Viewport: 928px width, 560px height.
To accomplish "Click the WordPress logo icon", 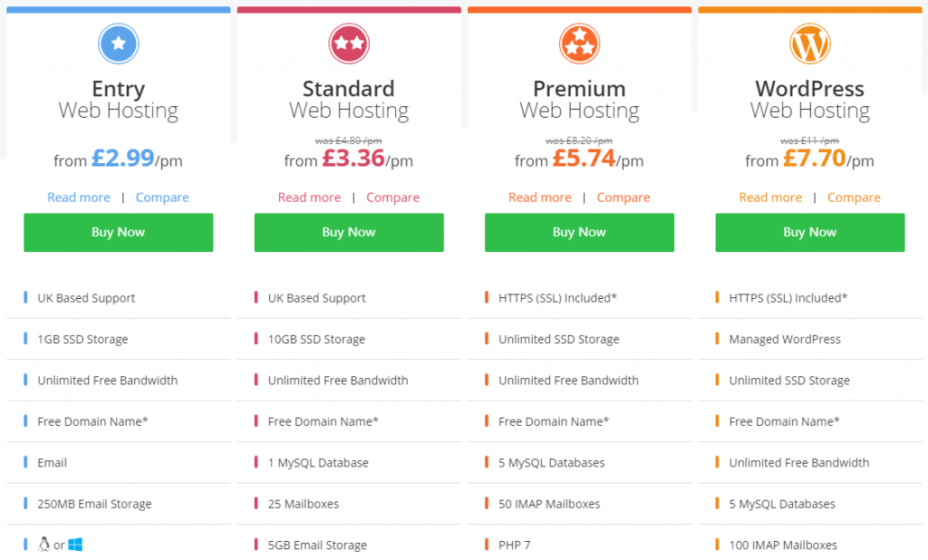I will 810,43.
